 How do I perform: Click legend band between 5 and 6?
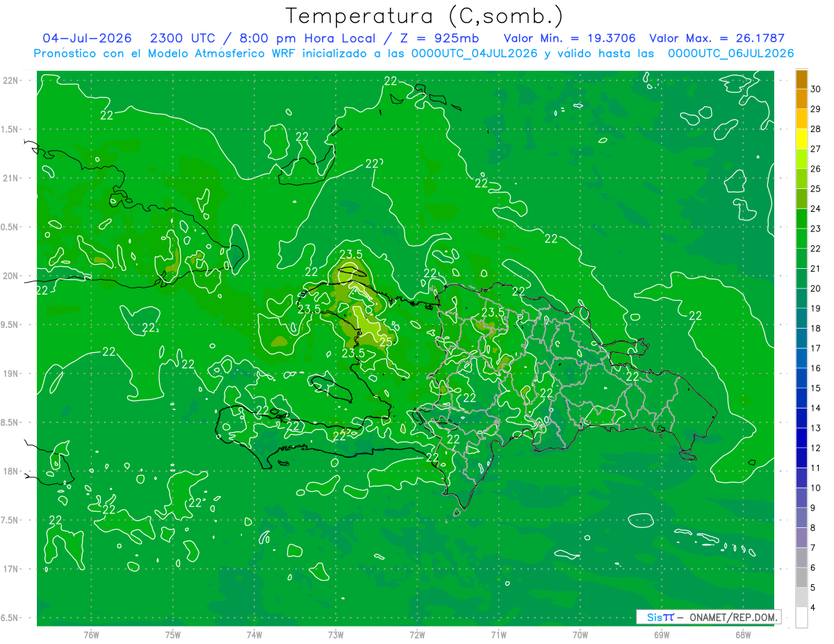coord(801,578)
